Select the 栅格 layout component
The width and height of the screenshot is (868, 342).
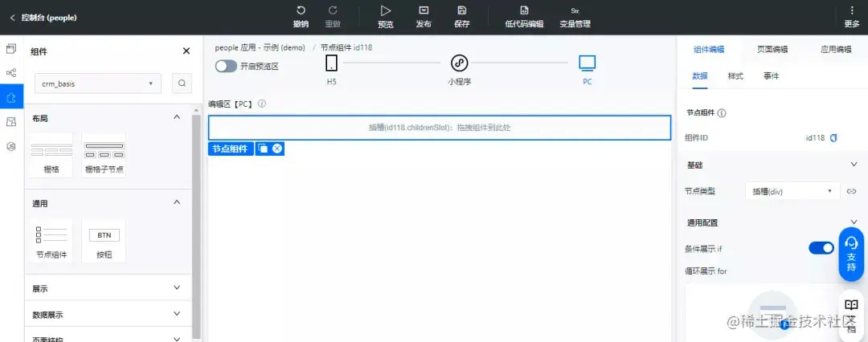(51, 156)
